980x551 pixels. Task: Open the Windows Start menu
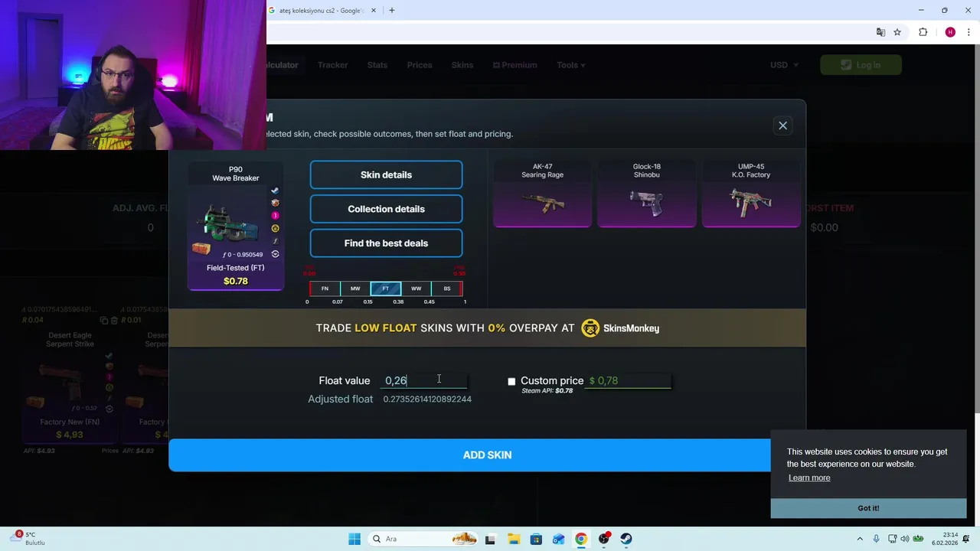354,539
